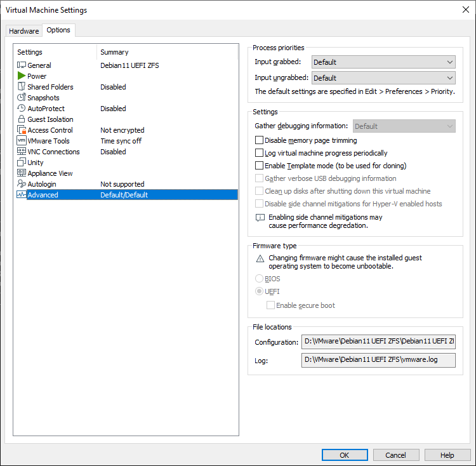Viewport: 476px width, 466px height.
Task: Check Enable secure boot
Action: 270,305
